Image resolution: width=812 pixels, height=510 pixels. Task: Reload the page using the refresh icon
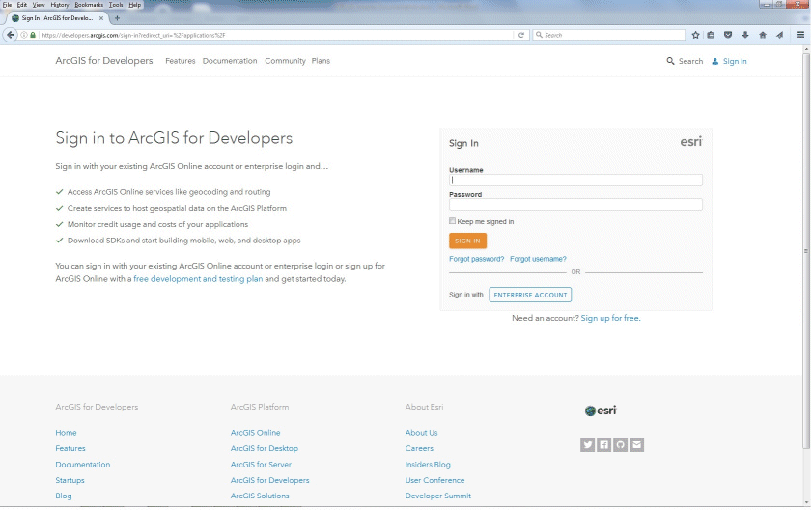521,35
